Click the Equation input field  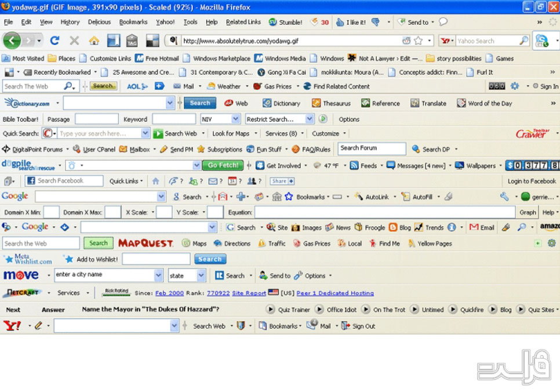pyautogui.click(x=385, y=212)
